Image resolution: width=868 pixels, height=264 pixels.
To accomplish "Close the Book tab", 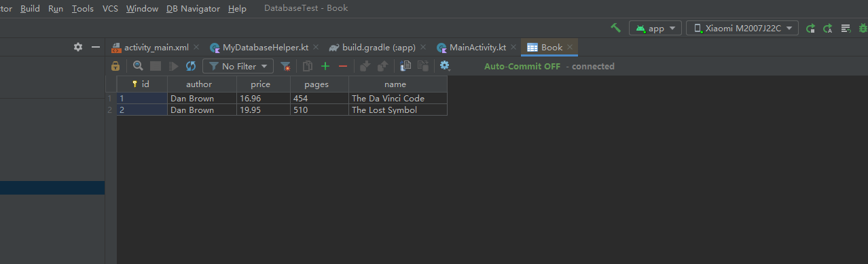I will click(570, 47).
